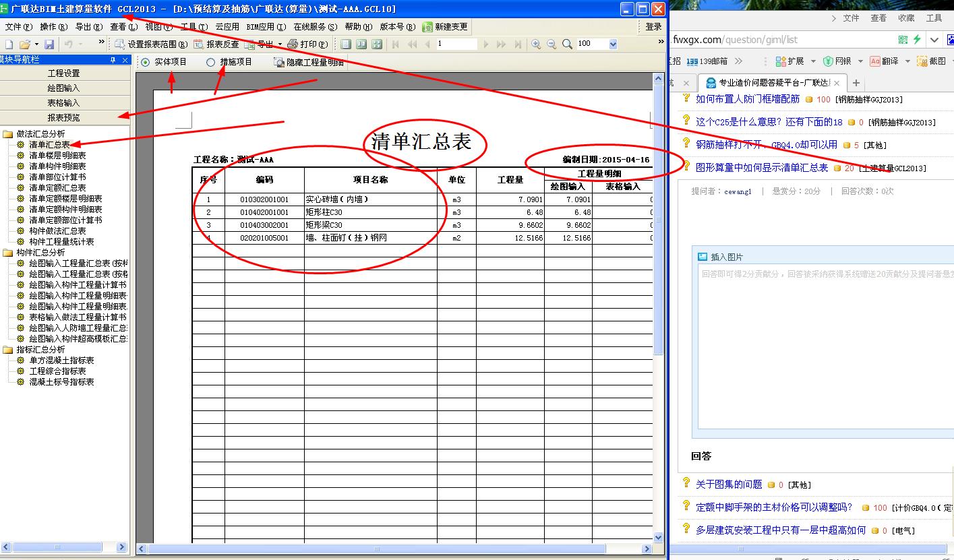
Task: Click the plain magnifier zoom icon
Action: tap(568, 44)
